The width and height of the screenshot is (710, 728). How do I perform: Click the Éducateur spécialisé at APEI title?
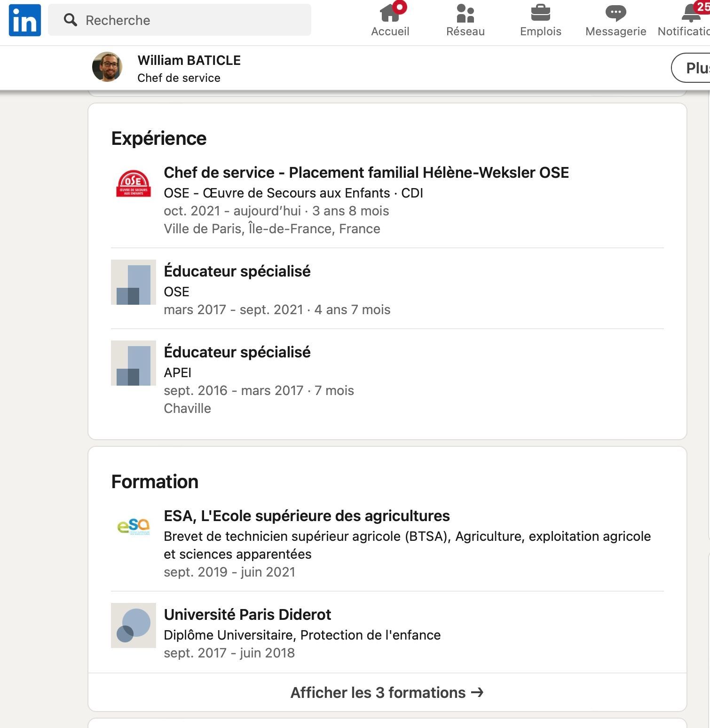tap(237, 352)
